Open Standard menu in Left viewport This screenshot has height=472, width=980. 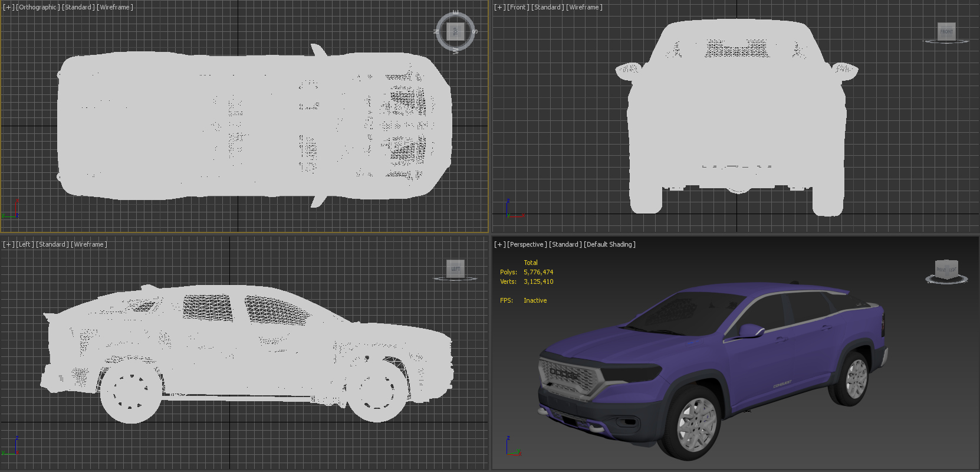pos(52,244)
